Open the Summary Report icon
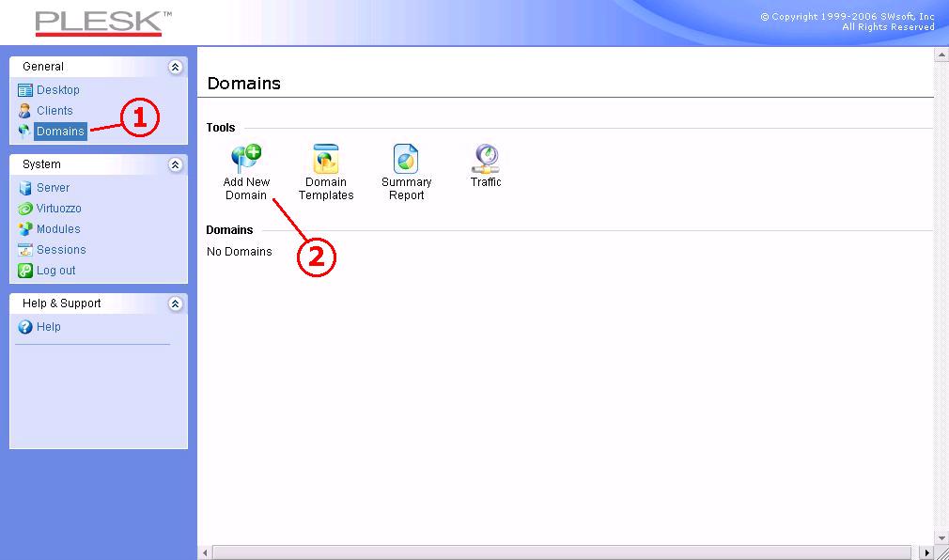 (x=406, y=158)
